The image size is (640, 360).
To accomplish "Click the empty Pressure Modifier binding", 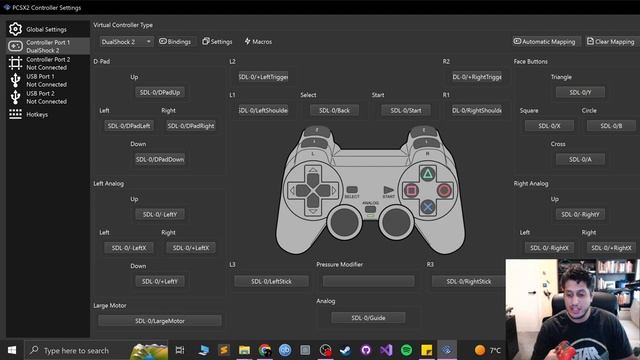I will point(369,281).
